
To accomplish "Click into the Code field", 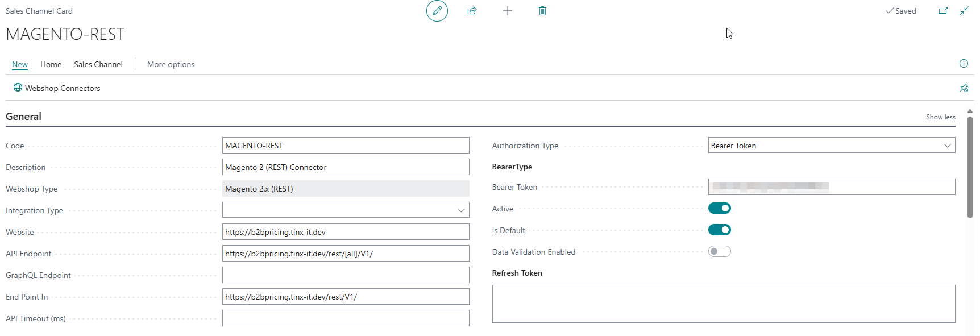I will click(346, 146).
